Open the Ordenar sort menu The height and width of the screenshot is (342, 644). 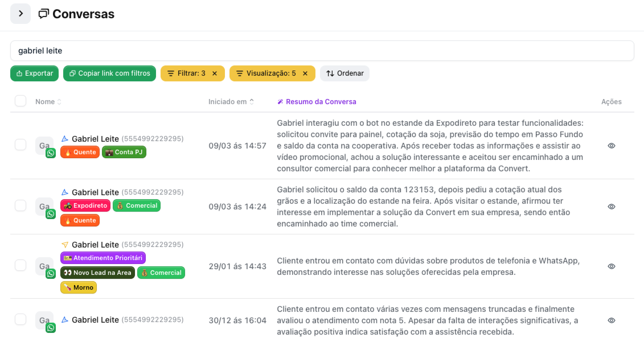(345, 73)
